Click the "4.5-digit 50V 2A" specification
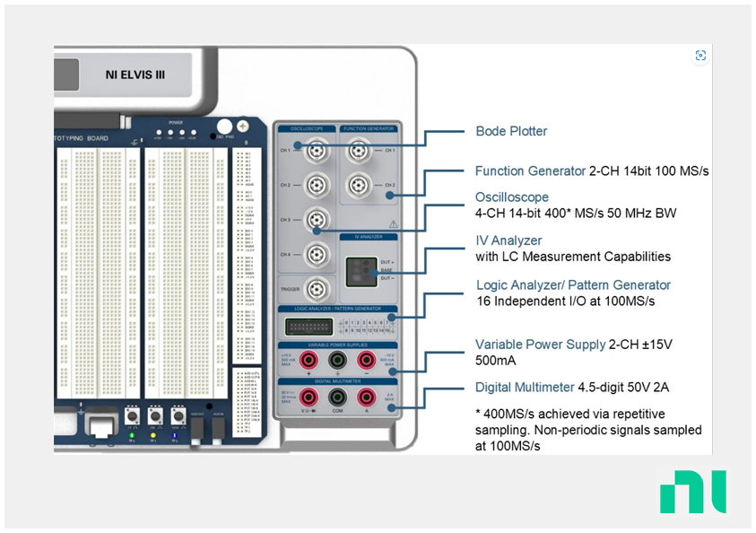 click(623, 388)
